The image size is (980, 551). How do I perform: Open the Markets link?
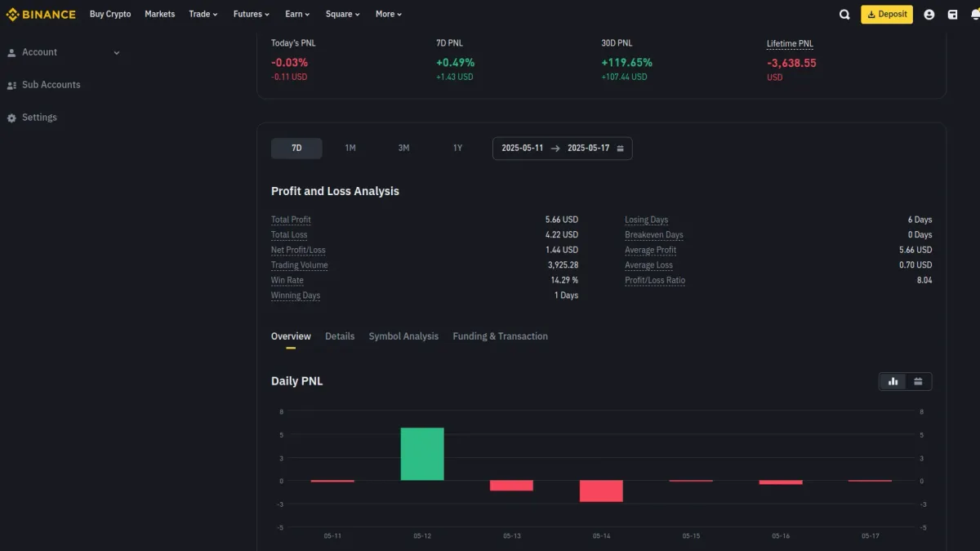(x=160, y=14)
